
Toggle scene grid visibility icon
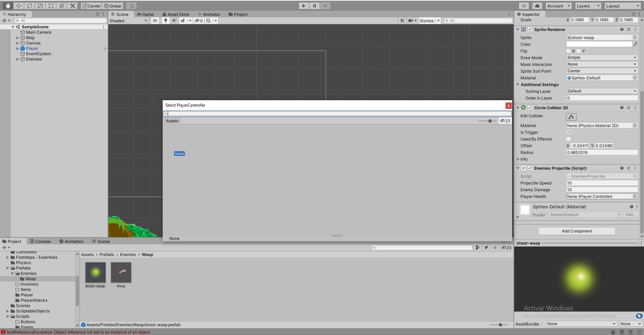[208, 21]
